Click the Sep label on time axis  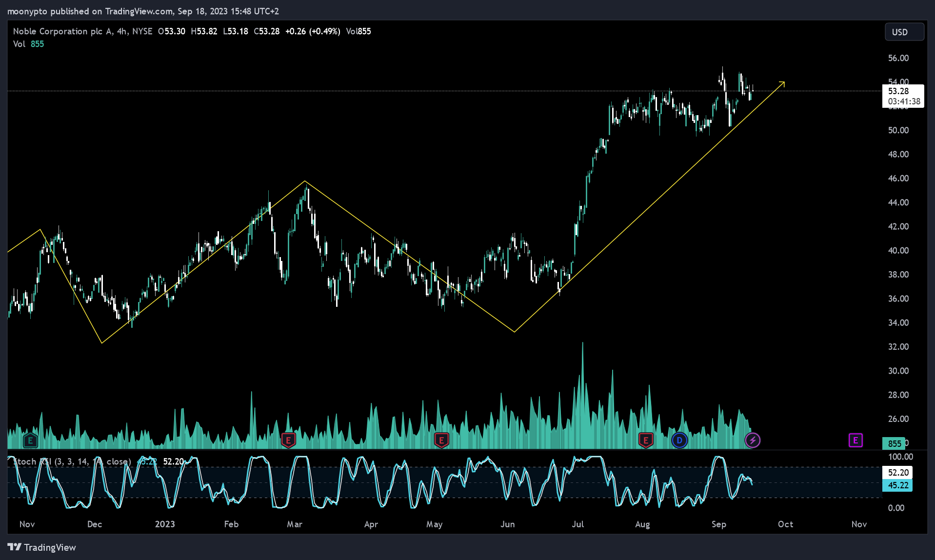click(719, 524)
